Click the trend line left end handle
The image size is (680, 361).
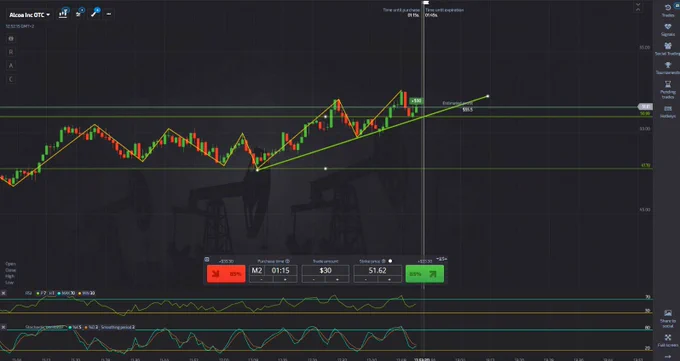coord(257,170)
